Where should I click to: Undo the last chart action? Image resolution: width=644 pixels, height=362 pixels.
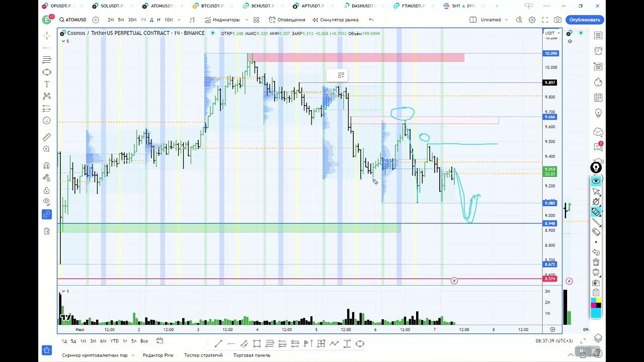[x=371, y=20]
